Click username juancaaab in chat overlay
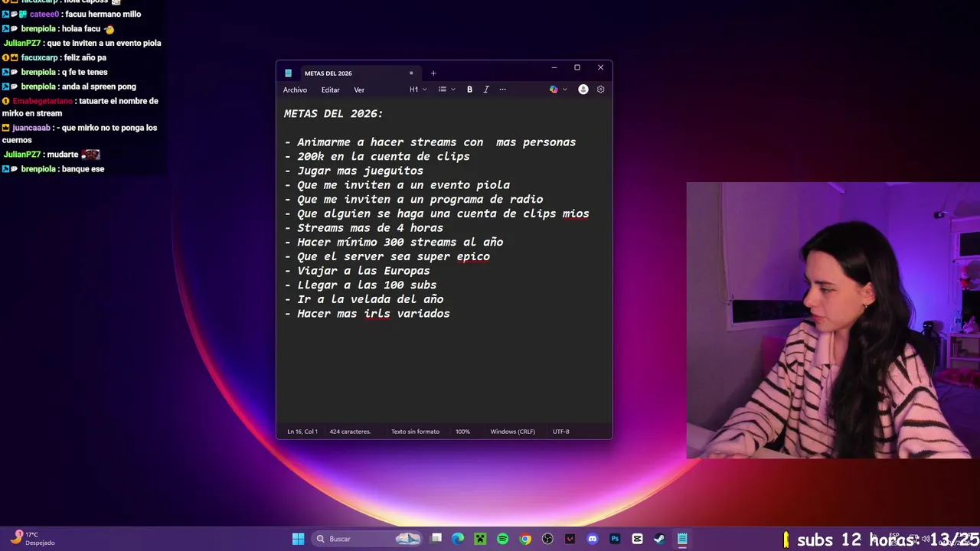Image resolution: width=980 pixels, height=551 pixels. [31, 128]
